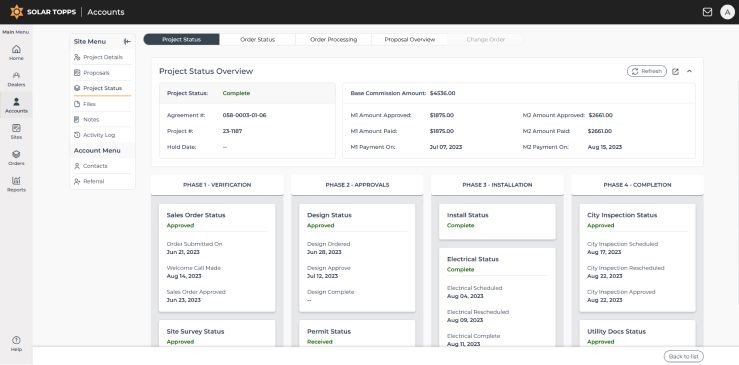The image size is (739, 365).
Task: Refresh the project status overview
Action: [x=647, y=71]
